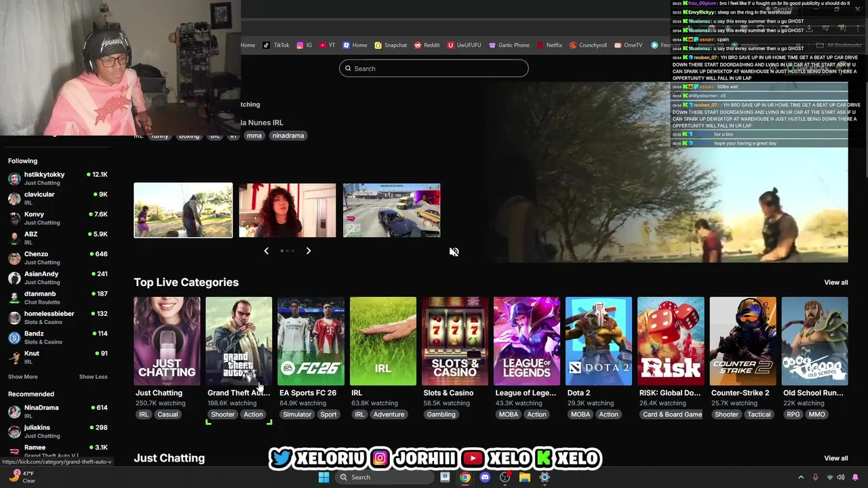Open the Reddit bookmark

click(x=427, y=45)
